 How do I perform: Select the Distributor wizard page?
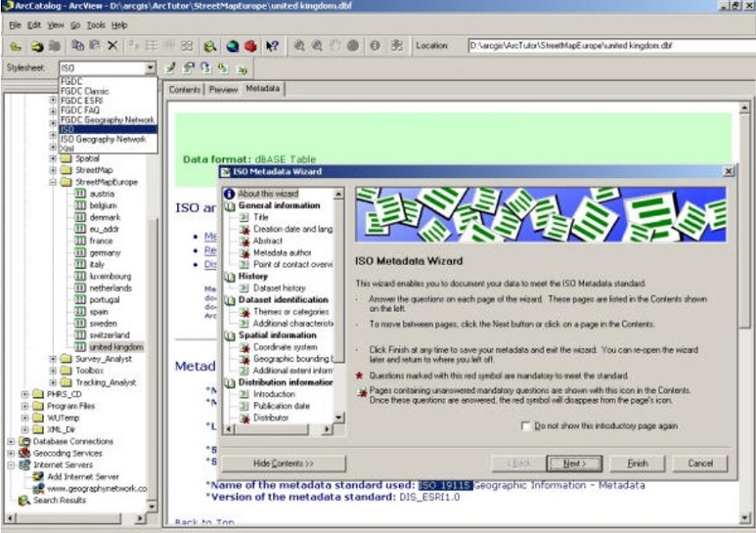point(271,418)
